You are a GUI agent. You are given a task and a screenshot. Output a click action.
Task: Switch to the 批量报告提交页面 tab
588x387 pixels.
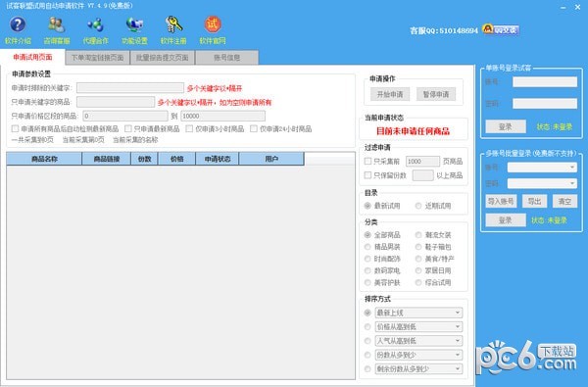pyautogui.click(x=163, y=58)
